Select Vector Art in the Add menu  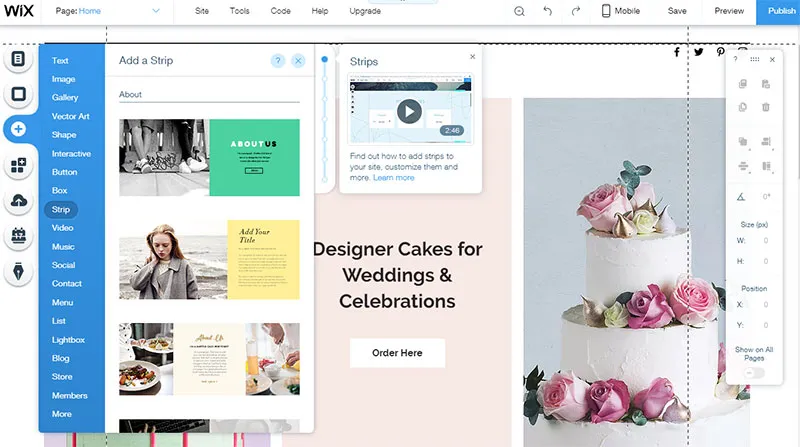click(x=70, y=116)
